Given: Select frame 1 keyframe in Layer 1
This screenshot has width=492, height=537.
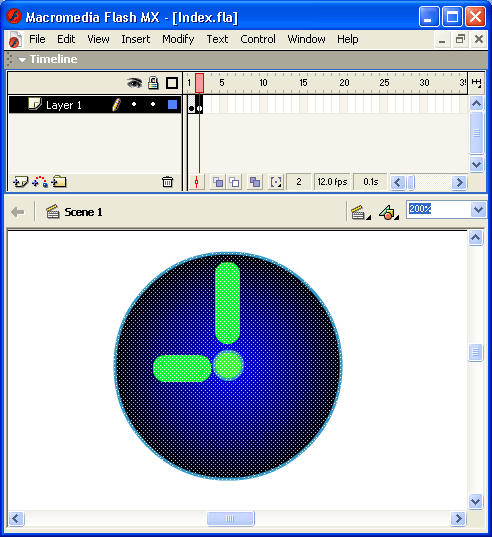Looking at the screenshot, I should (x=191, y=105).
